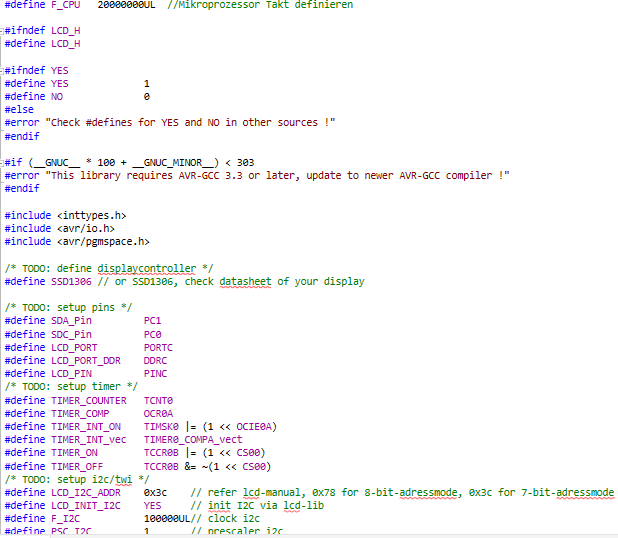Viewport: 618px width, 538px height.
Task: Click the #endif after the AVR-GCC error
Action: click(x=22, y=188)
